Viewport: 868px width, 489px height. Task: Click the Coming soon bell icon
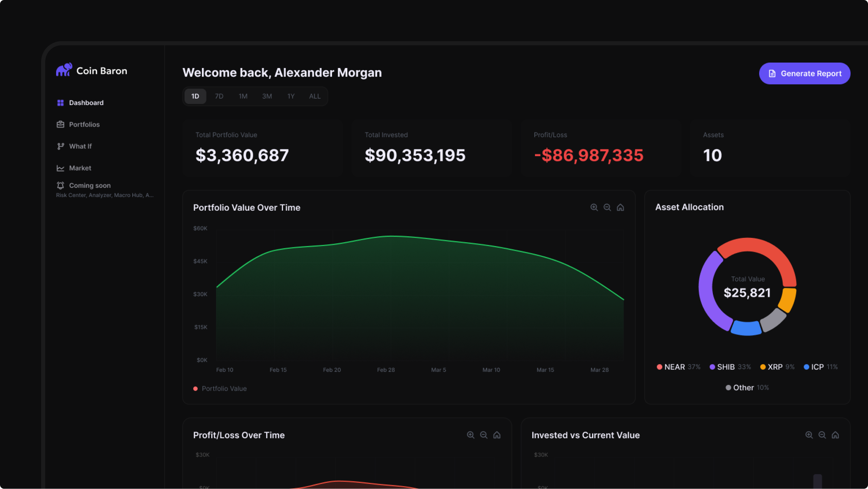(x=61, y=185)
